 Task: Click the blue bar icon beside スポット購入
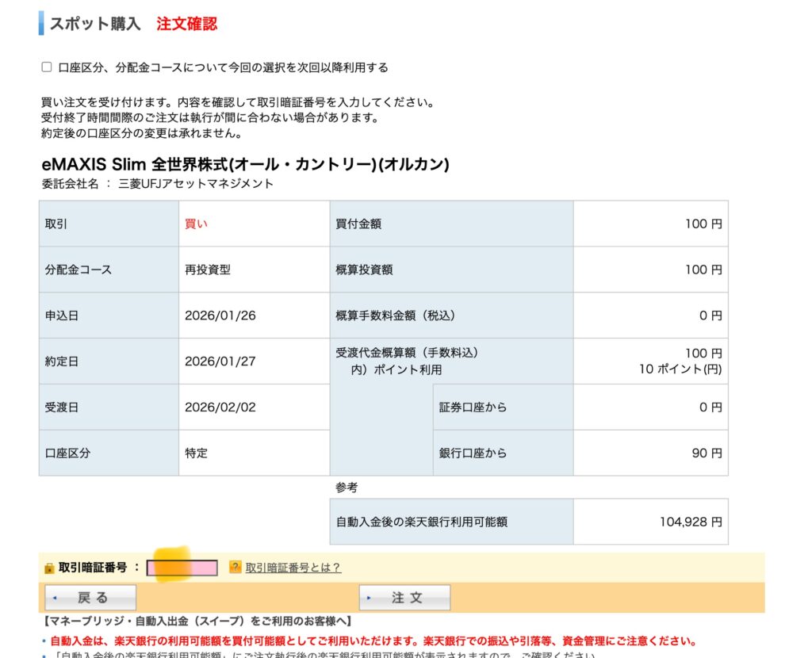click(x=41, y=23)
